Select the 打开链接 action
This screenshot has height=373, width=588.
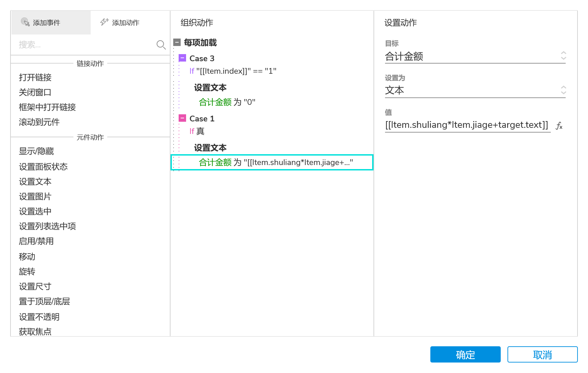pyautogui.click(x=35, y=77)
